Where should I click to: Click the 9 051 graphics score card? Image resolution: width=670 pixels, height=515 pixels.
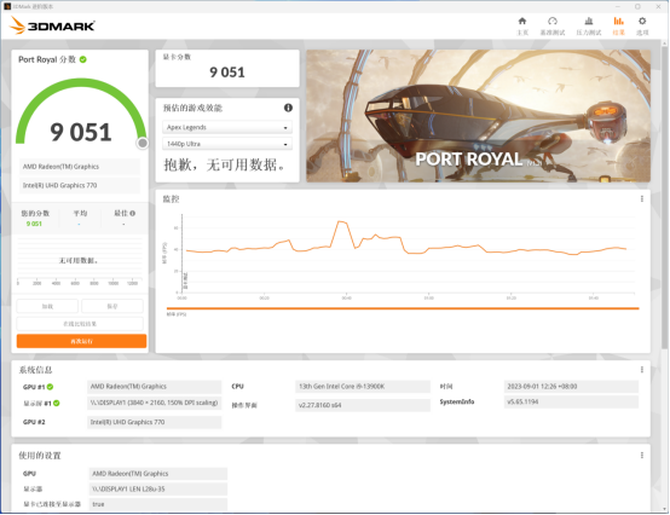(227, 68)
